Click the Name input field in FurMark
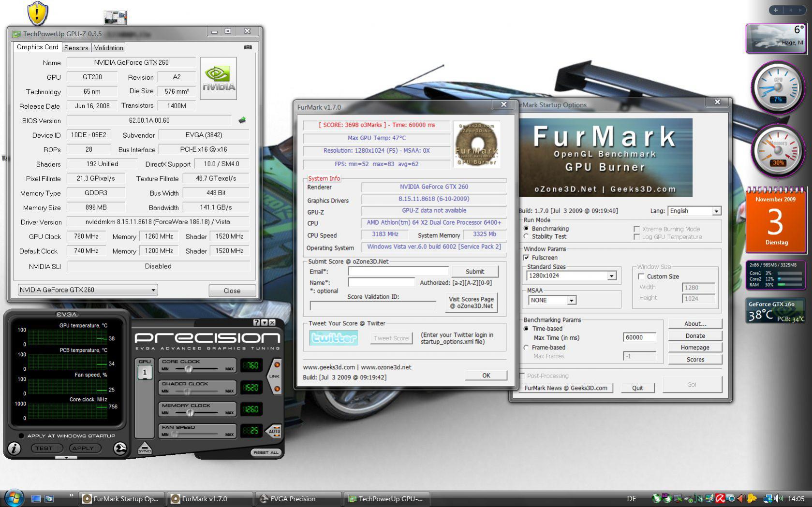 click(381, 282)
